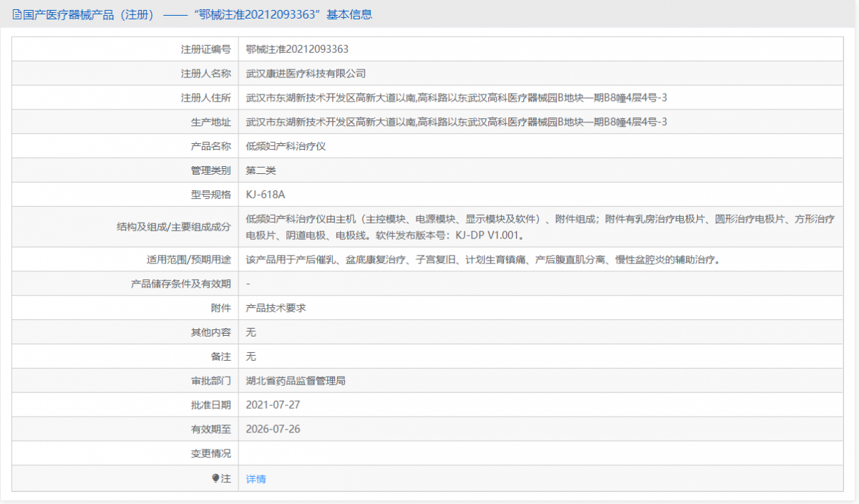Click the address value in 生产地址 row
The image size is (859, 504).
(457, 122)
